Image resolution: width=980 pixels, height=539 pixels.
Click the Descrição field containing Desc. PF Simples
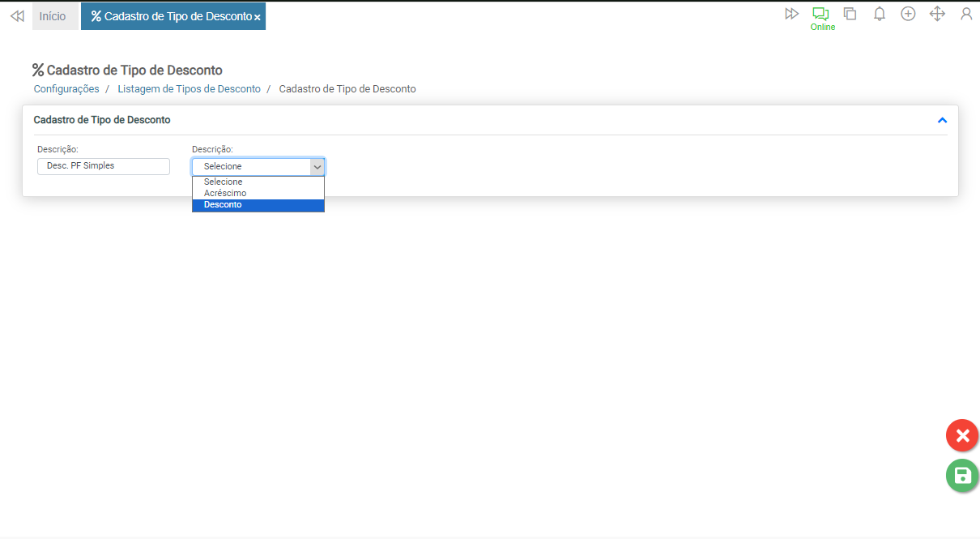(104, 166)
